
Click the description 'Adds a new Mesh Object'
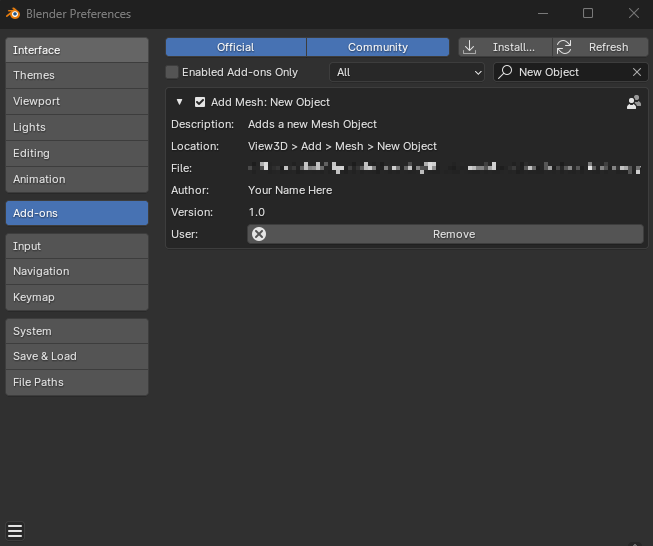tap(312, 124)
